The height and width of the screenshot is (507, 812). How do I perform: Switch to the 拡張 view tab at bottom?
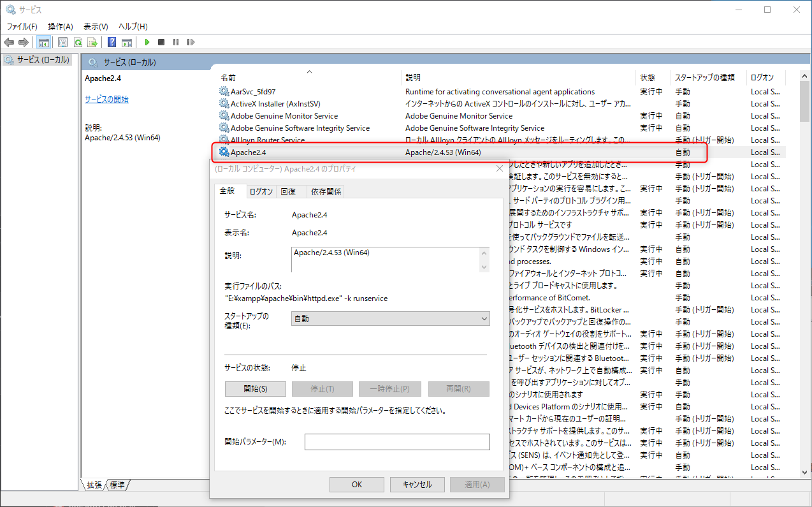94,485
